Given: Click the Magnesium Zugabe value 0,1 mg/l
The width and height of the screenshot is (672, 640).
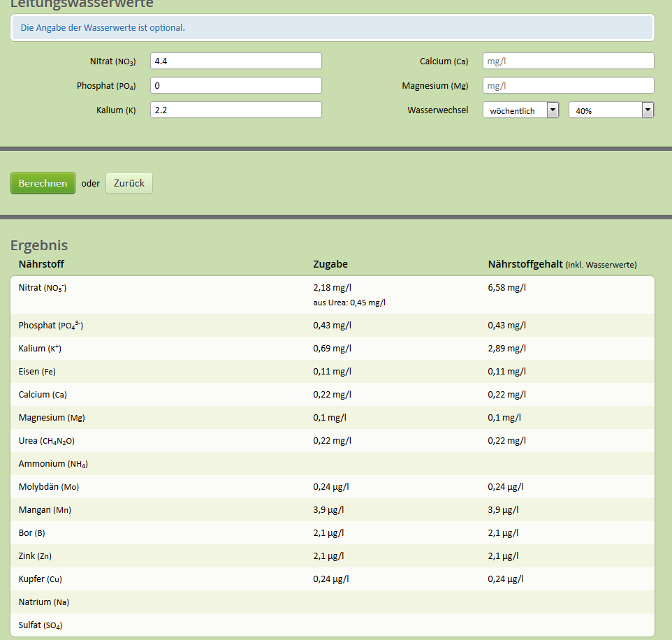Looking at the screenshot, I should pyautogui.click(x=330, y=418).
